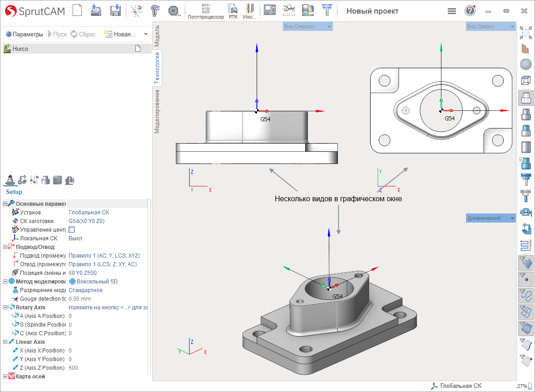Viewport: 535px width, 392px height.
Task: Click the blue milling machine visibility icon
Action: coord(526,228)
